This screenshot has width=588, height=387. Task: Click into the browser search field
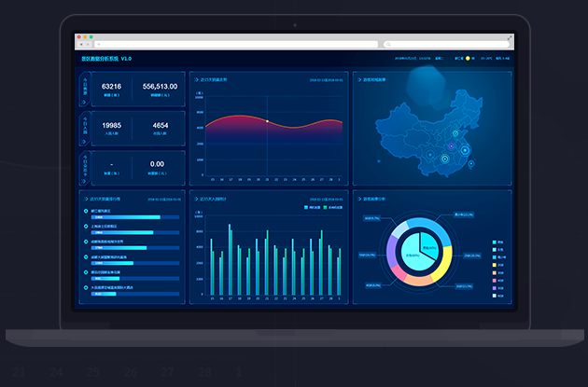(x=446, y=44)
